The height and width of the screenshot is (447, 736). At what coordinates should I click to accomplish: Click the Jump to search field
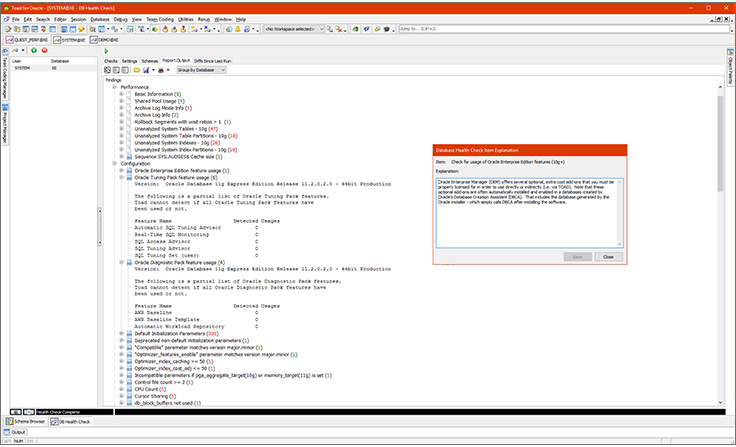click(x=565, y=29)
